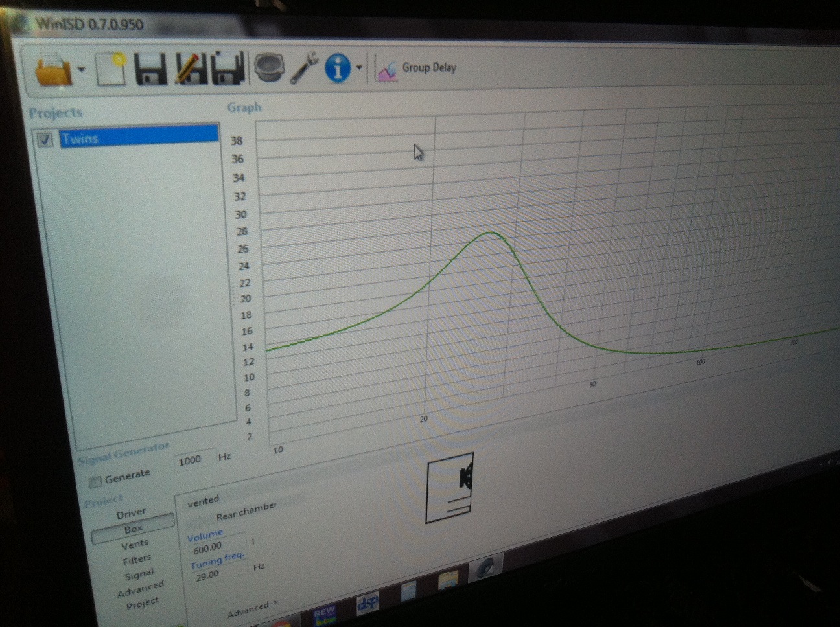The height and width of the screenshot is (627, 840).
Task: Select the Box tab
Action: tap(133, 529)
